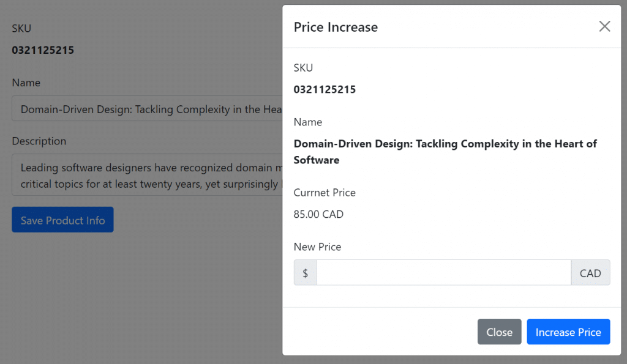Click the gray Close button
Image resolution: width=627 pixels, height=364 pixels.
499,332
